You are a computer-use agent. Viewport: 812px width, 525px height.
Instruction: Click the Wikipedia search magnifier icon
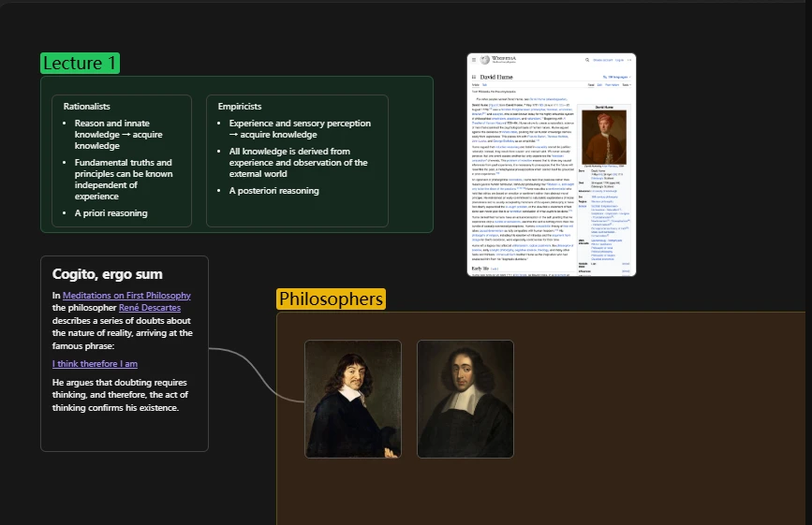(x=587, y=60)
